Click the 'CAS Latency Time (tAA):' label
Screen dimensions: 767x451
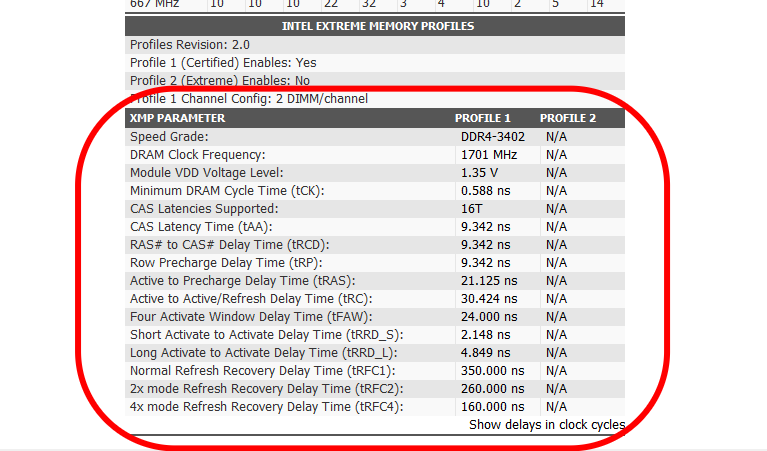click(201, 227)
